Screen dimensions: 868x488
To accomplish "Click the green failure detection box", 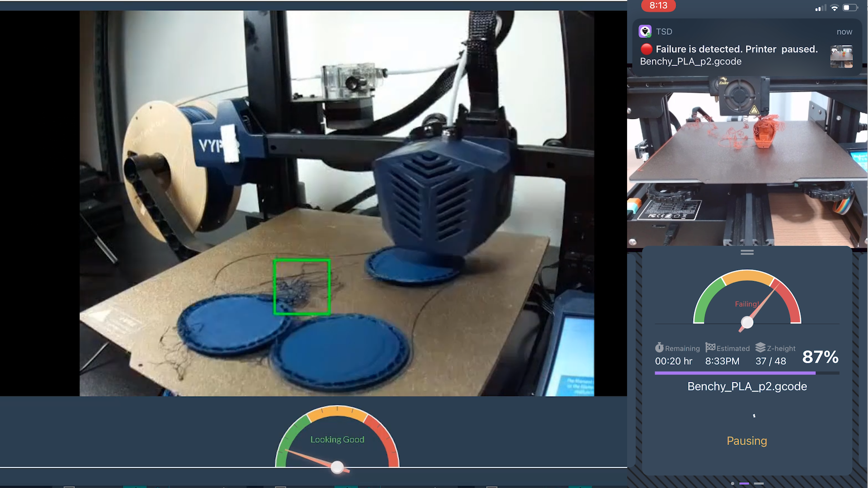I will [302, 287].
